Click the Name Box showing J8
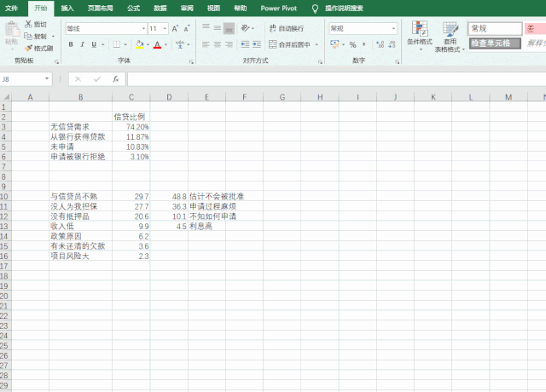 26,78
